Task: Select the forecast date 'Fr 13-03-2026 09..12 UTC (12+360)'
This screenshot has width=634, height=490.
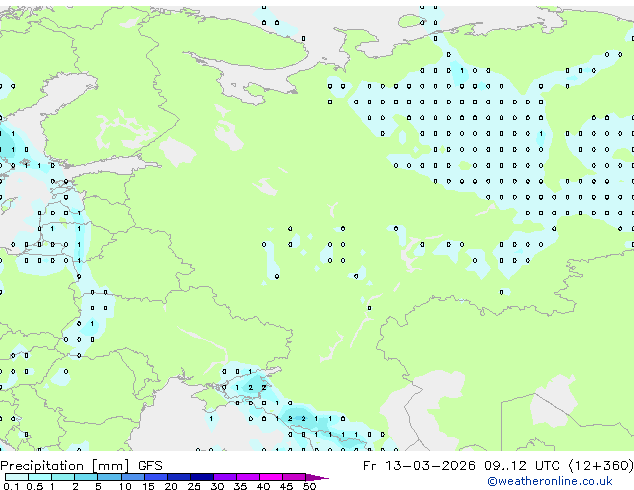Action: coord(498,466)
